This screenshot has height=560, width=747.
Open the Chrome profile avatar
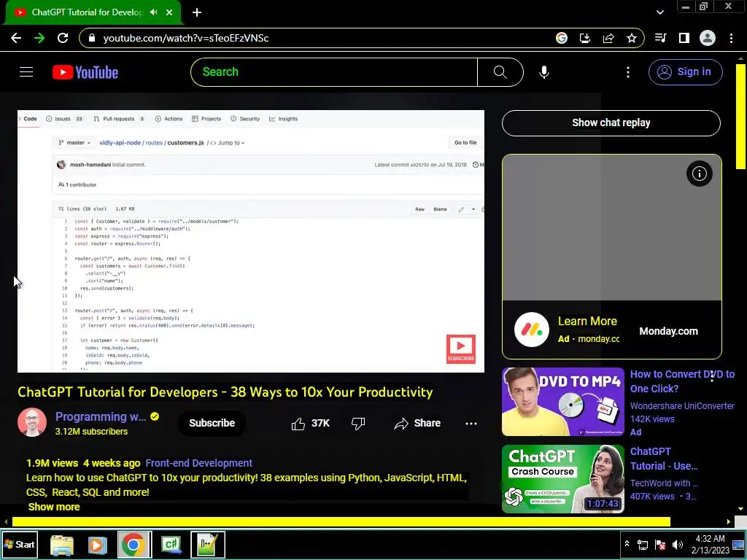[708, 38]
